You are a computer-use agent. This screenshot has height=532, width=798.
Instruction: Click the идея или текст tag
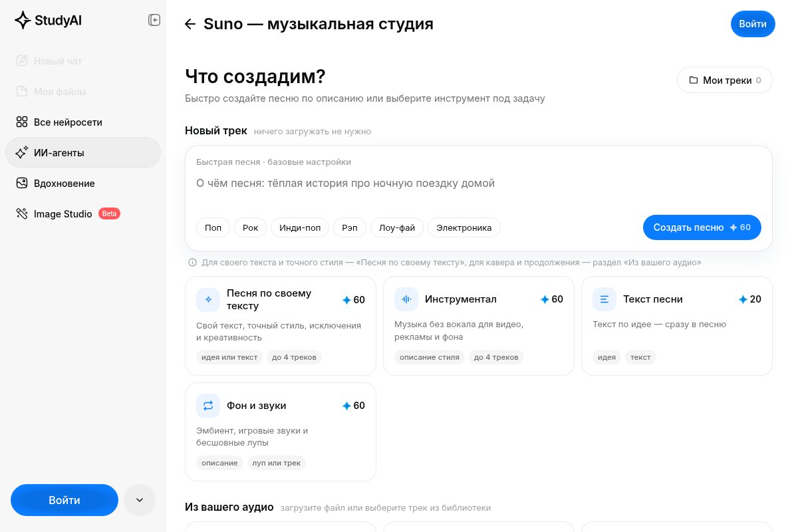tap(229, 357)
